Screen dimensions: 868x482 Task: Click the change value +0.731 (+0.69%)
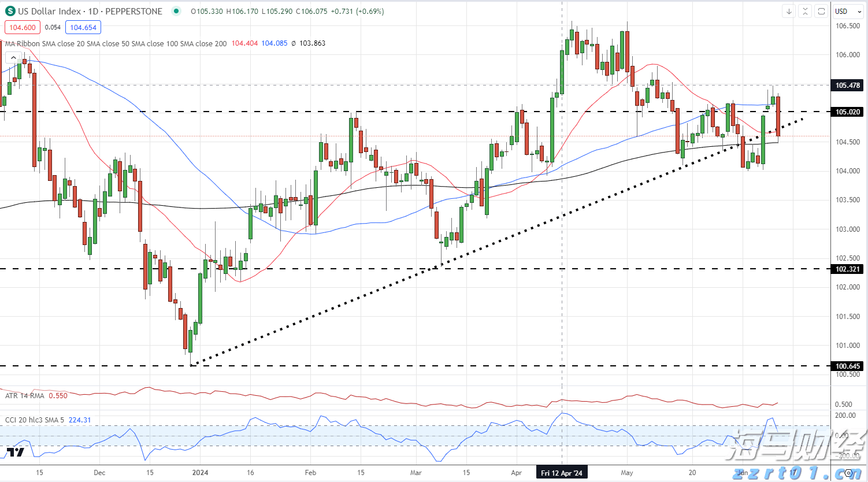357,11
